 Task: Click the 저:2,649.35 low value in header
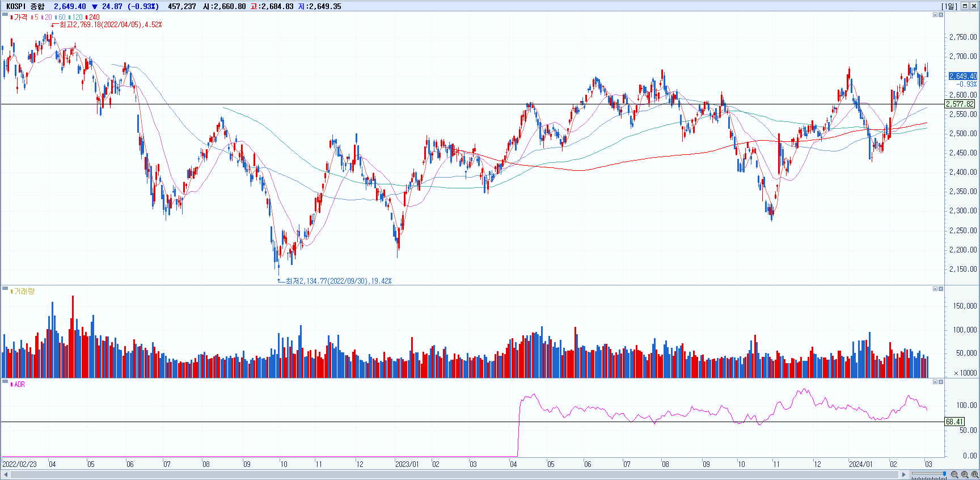pos(320,6)
